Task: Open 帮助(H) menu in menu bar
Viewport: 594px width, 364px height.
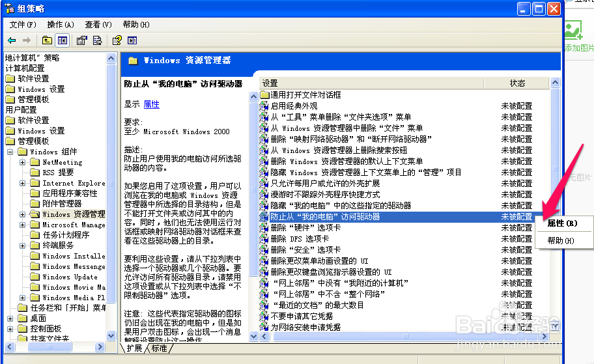Action: coord(136,25)
